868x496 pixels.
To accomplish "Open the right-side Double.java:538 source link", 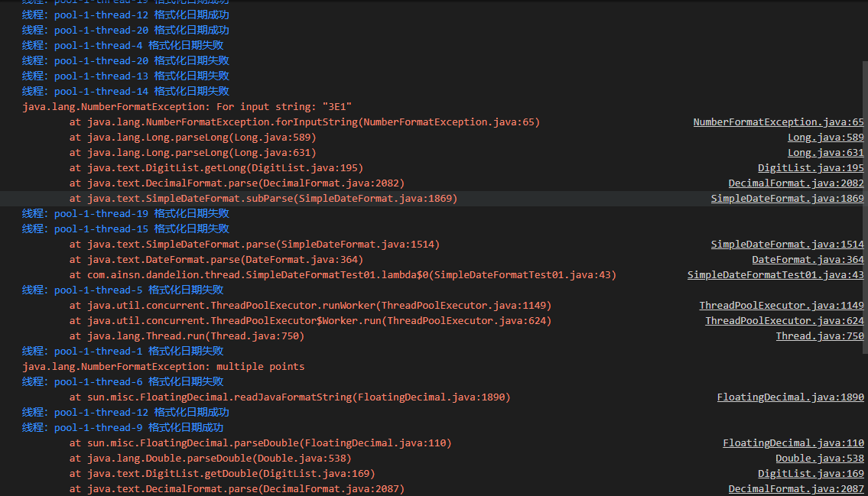I will click(819, 459).
